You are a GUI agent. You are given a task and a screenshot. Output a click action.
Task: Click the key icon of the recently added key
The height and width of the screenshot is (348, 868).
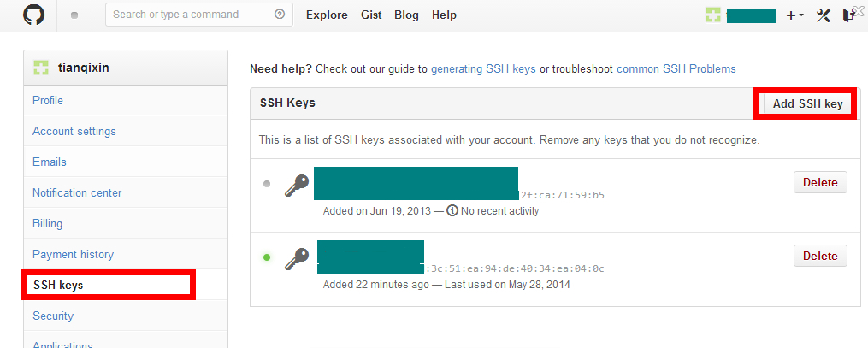(x=297, y=257)
